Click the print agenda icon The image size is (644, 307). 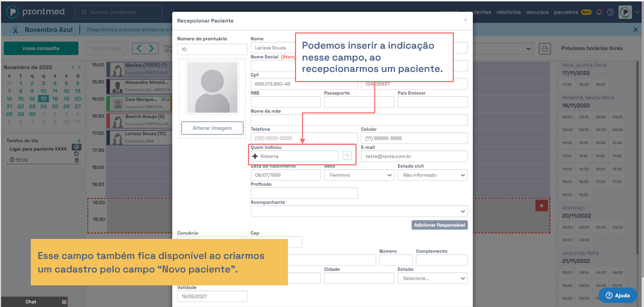coord(545,49)
